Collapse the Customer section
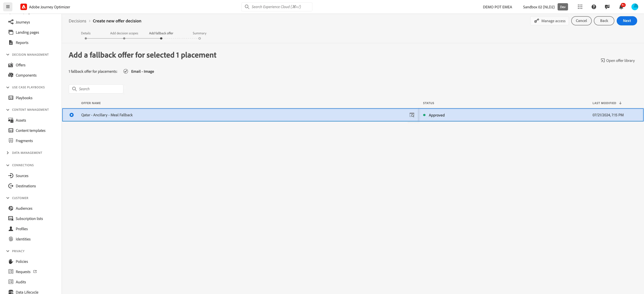The width and height of the screenshot is (644, 294). (8, 198)
